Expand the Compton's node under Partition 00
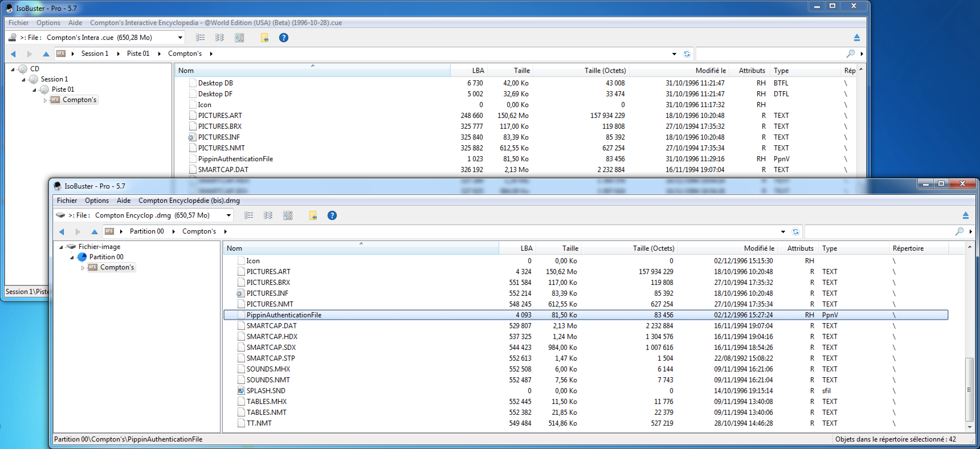The image size is (980, 449). pos(83,268)
